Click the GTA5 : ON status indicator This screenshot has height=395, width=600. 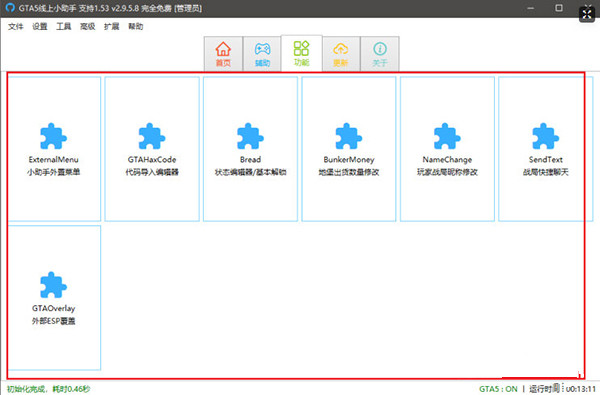click(498, 389)
